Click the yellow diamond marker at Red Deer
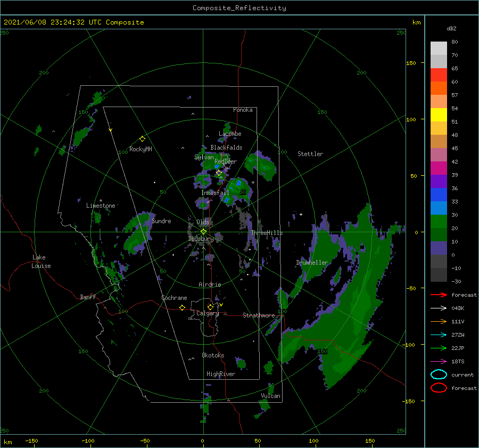Viewport: 479px width, 448px height. pyautogui.click(x=219, y=173)
